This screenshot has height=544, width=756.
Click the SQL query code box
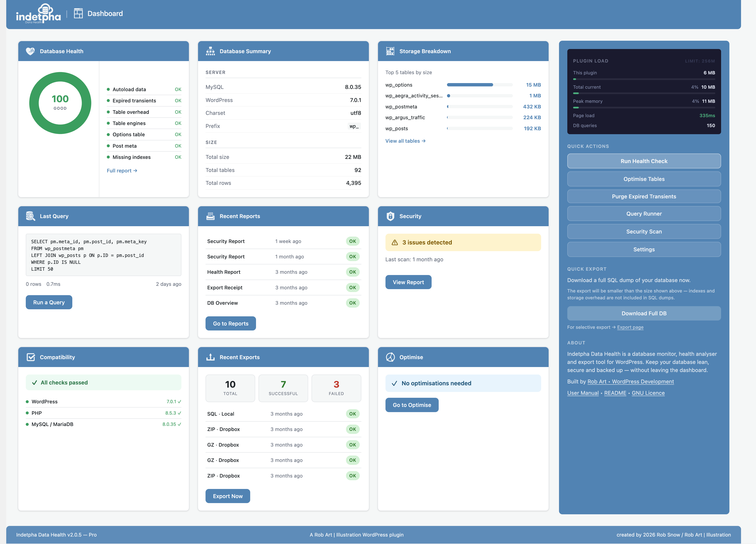click(104, 255)
